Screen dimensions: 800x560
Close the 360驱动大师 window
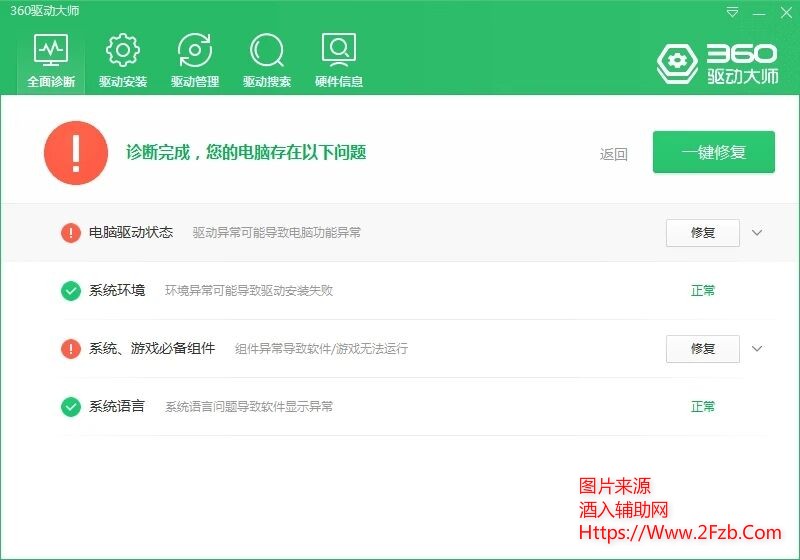[786, 13]
